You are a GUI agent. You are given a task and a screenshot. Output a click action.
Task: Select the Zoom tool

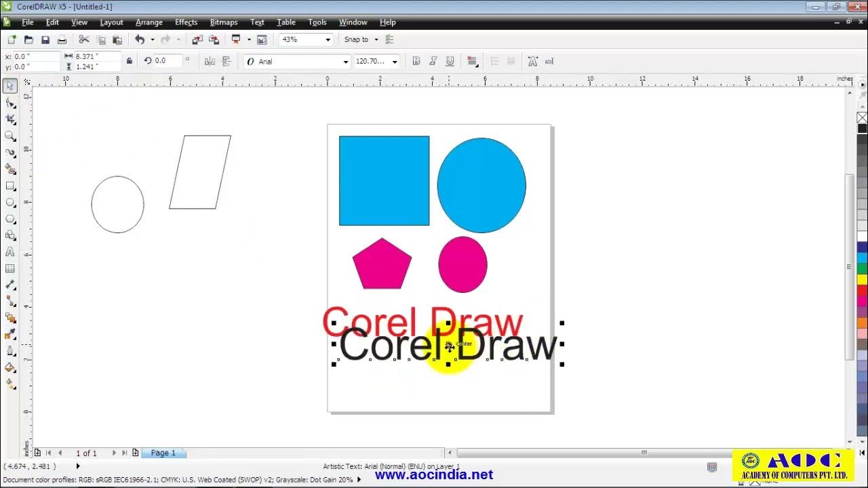10,136
